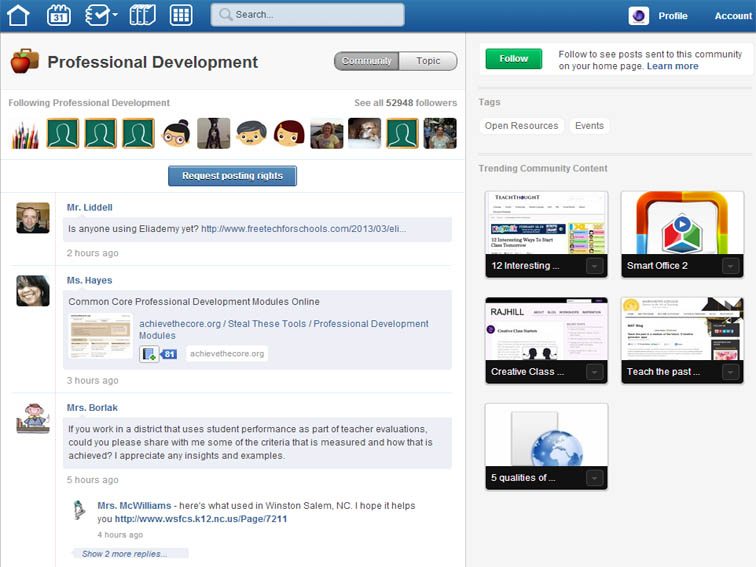Click Mrs. McWilliams' pencil avatar icon

click(x=79, y=511)
